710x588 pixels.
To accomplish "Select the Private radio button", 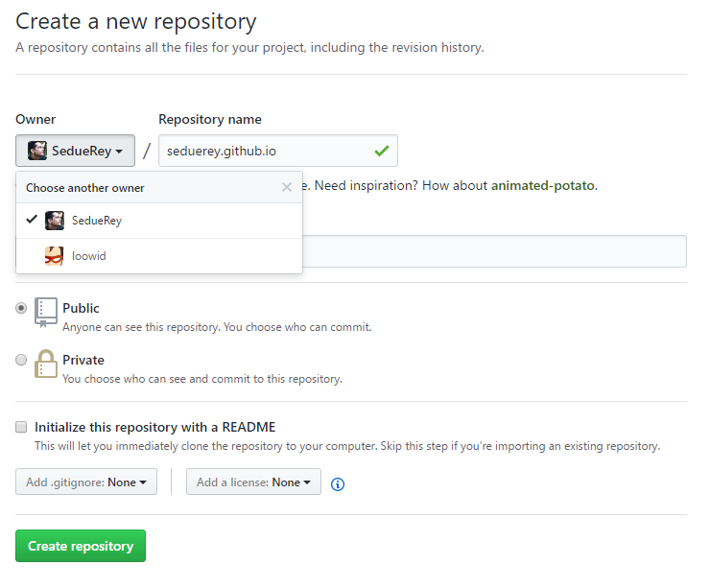I will point(21,360).
